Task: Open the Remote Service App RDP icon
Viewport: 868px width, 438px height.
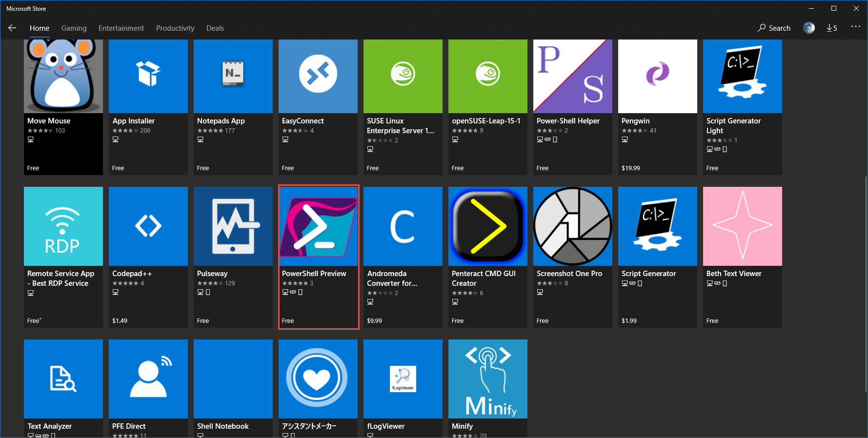Action: click(x=63, y=226)
